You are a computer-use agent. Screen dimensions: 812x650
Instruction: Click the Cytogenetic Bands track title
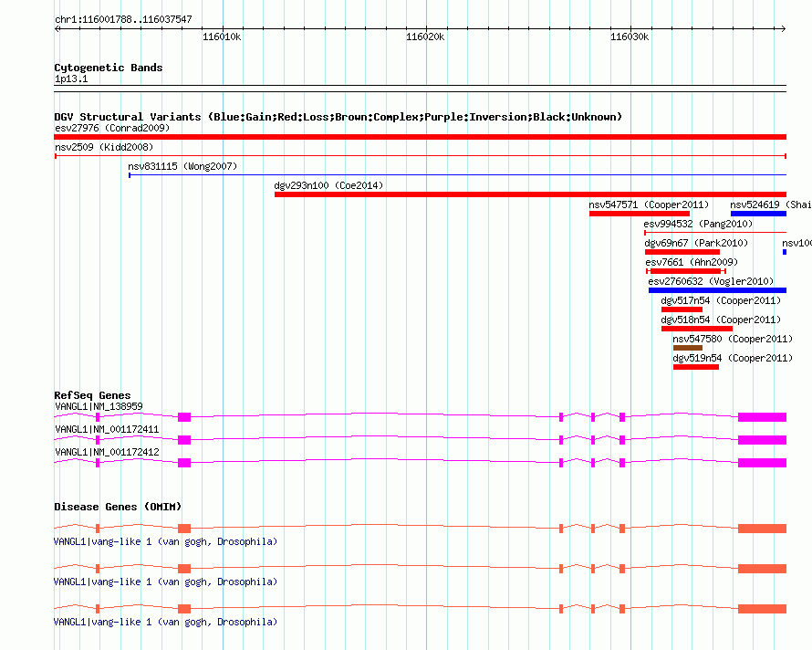click(x=109, y=68)
